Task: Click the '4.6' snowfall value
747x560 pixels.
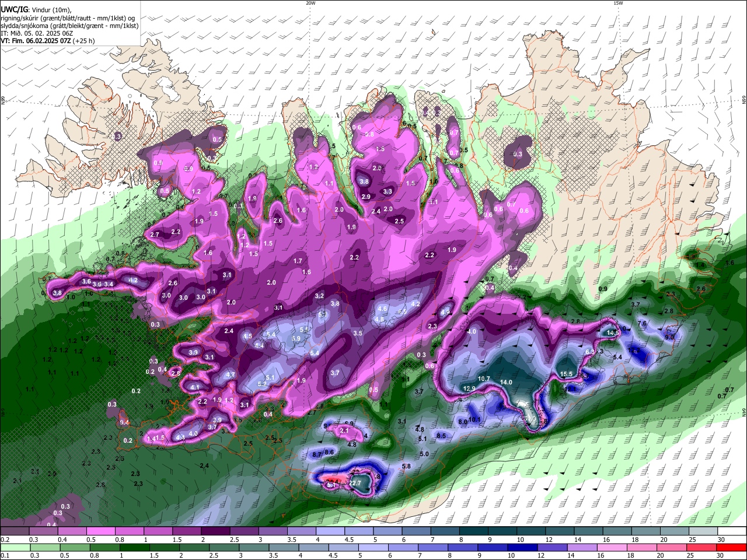Action: (x=382, y=309)
